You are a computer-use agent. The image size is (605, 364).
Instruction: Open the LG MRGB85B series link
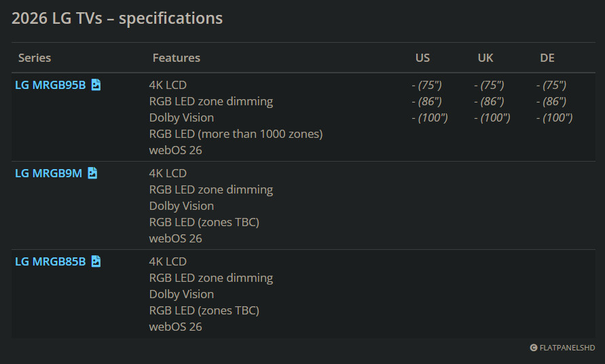coord(50,261)
